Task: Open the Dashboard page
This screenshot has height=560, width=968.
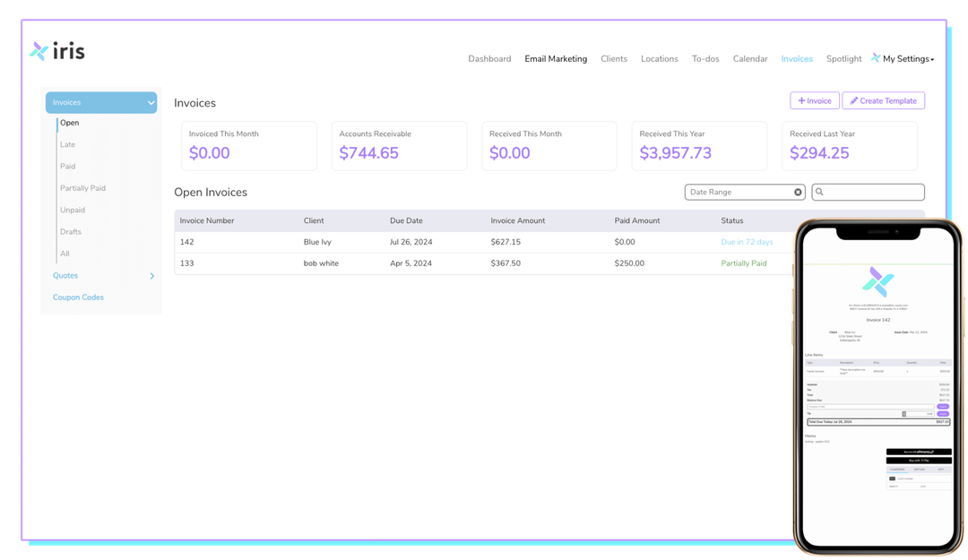Action: pos(489,59)
